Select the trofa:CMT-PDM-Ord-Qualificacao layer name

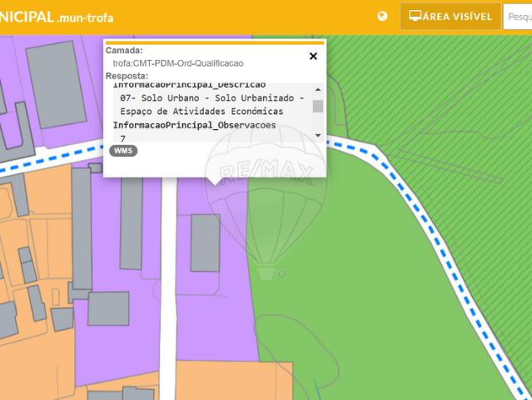coord(178,62)
